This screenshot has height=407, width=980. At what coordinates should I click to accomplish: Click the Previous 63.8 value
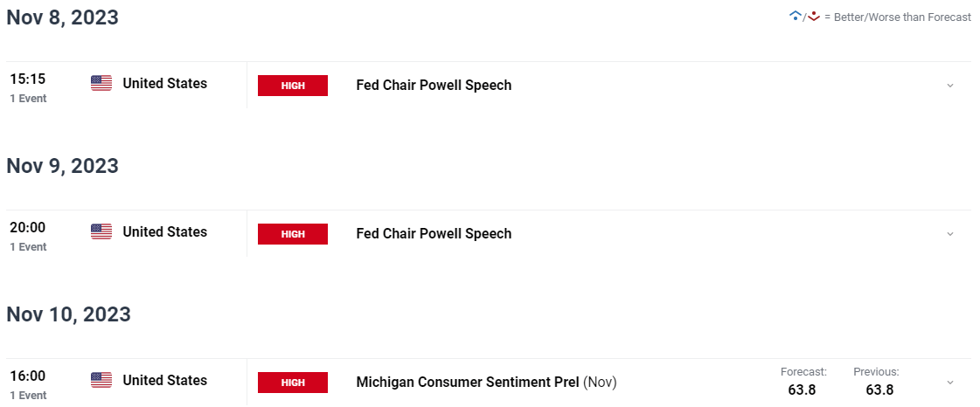[x=879, y=390]
